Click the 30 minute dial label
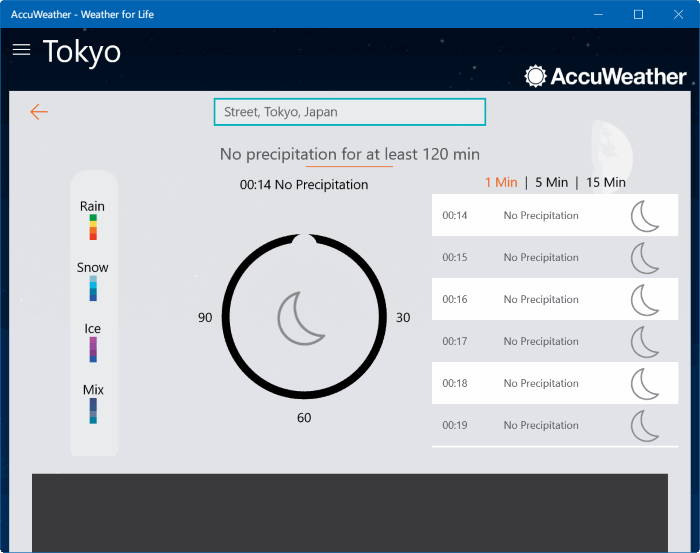Screen dimensions: 700x553 (x=403, y=317)
